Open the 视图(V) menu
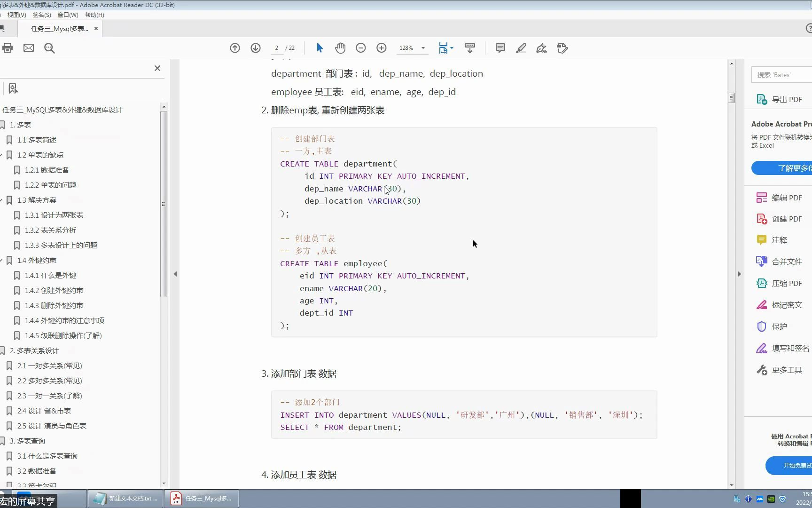Image resolution: width=812 pixels, height=508 pixels. 16,15
